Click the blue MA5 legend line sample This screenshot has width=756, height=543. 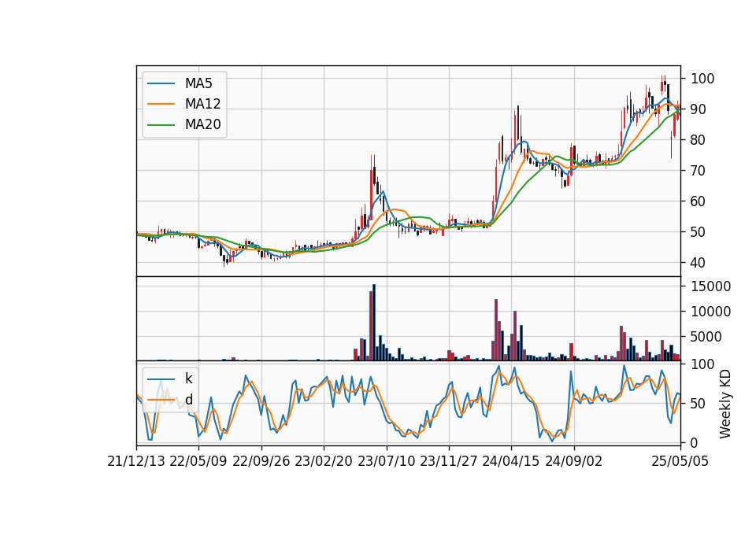point(161,83)
